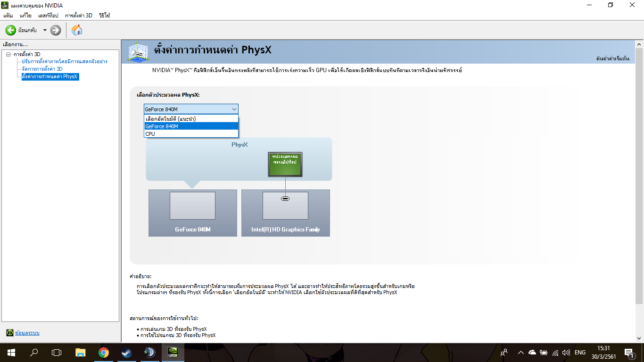
Task: Open the clock showing 15:31
Action: 603,352
